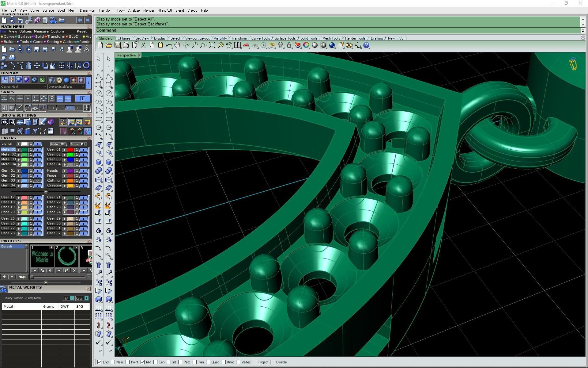The height and width of the screenshot is (368, 588).
Task: Click the Text T tool in left toolbar
Action: pos(99,265)
